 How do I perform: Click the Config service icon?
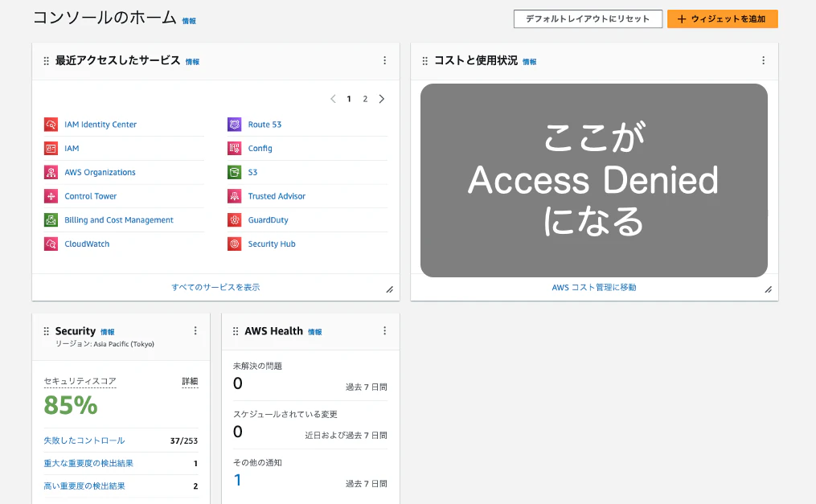tap(235, 148)
